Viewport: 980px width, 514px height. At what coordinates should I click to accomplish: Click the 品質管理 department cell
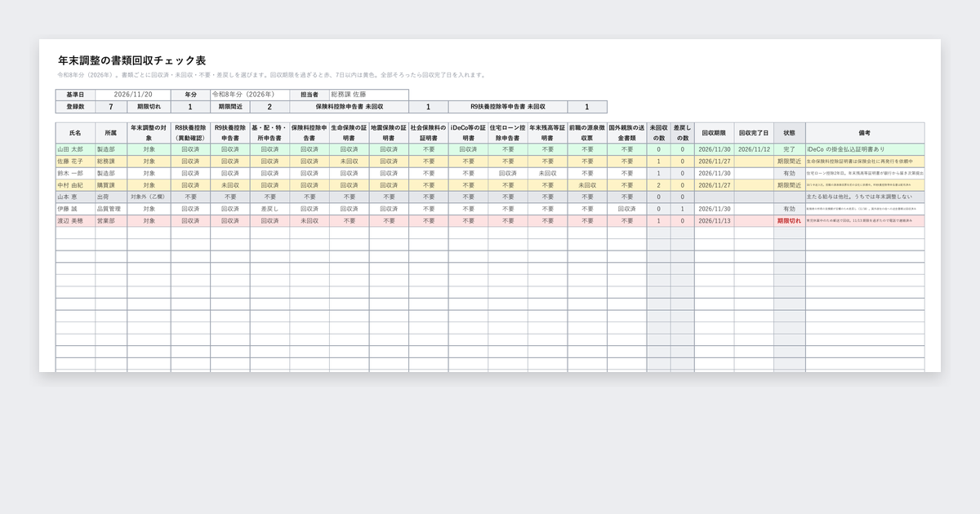coord(111,209)
